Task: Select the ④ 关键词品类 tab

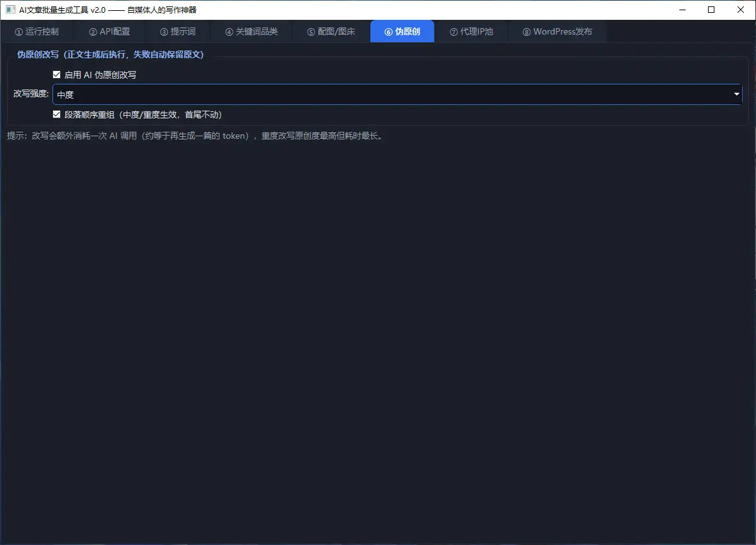Action: click(x=251, y=31)
